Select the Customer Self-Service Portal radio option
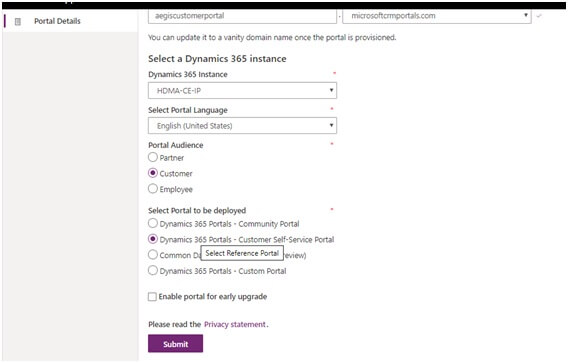This screenshot has height=363, width=568. click(153, 239)
